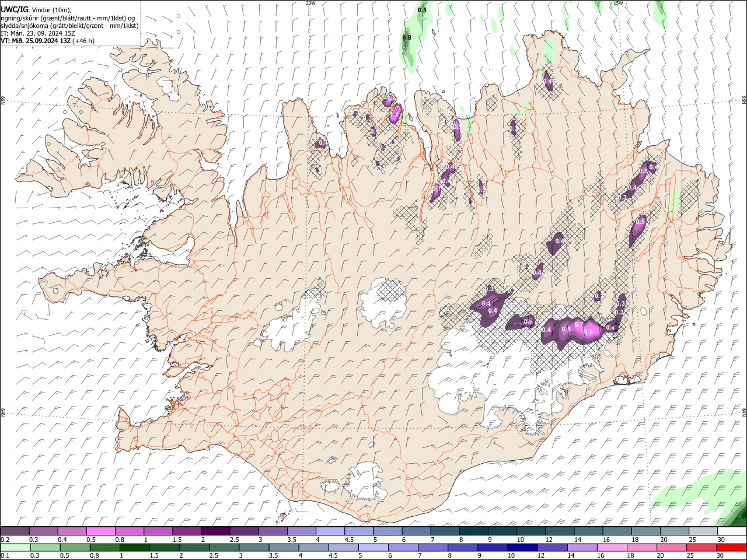747x560 pixels.
Task: Pick the lower-row darkest green swatch starting at 1
Action: pyautogui.click(x=135, y=547)
